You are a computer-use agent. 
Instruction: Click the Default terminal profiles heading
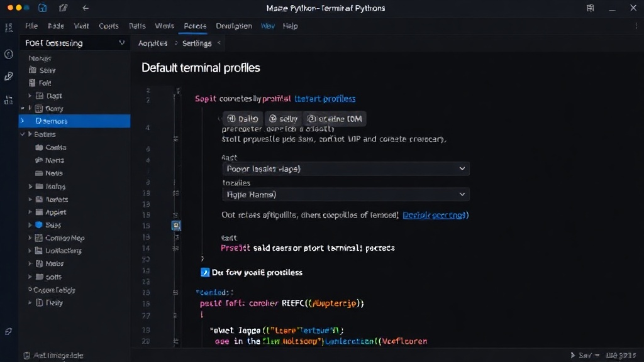(201, 68)
